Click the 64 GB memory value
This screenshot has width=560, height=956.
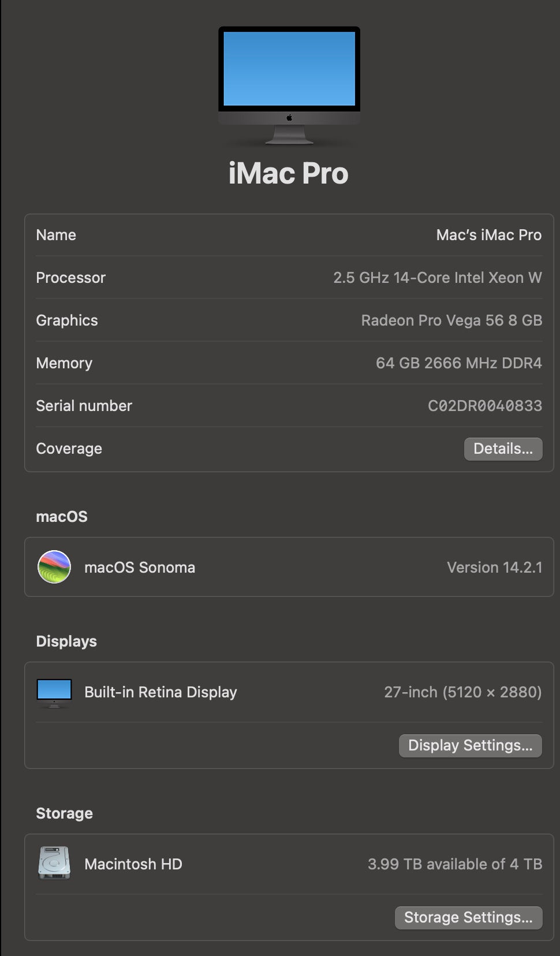(458, 363)
